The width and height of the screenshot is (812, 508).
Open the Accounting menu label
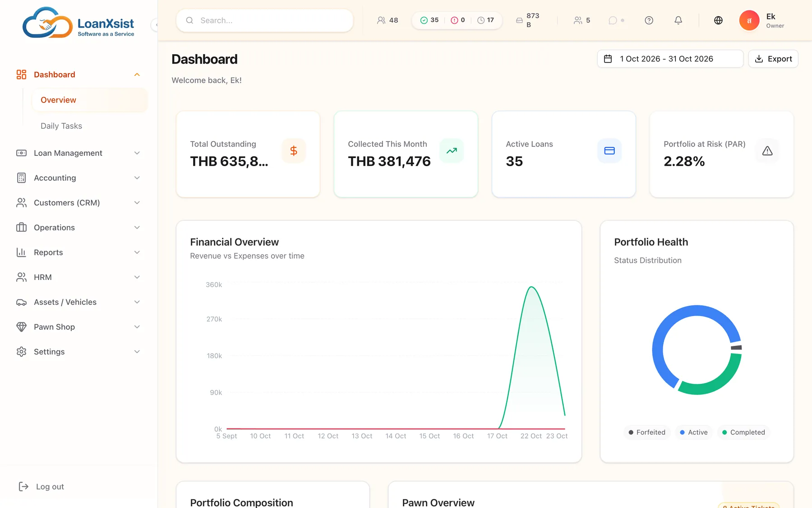[55, 178]
